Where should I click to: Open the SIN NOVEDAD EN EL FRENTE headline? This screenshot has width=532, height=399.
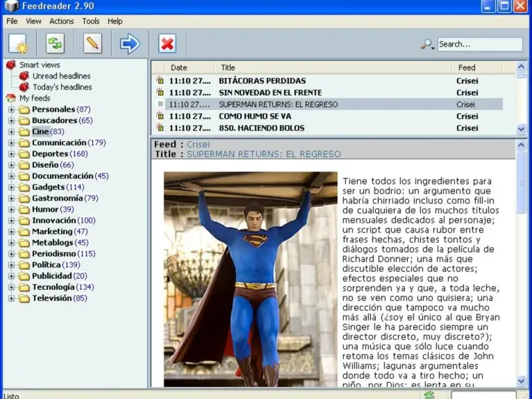pyautogui.click(x=271, y=92)
